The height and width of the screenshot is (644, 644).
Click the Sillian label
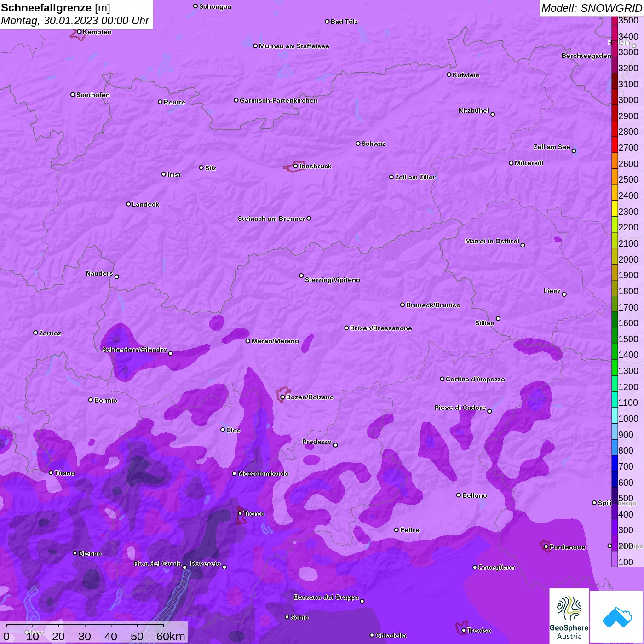click(485, 323)
